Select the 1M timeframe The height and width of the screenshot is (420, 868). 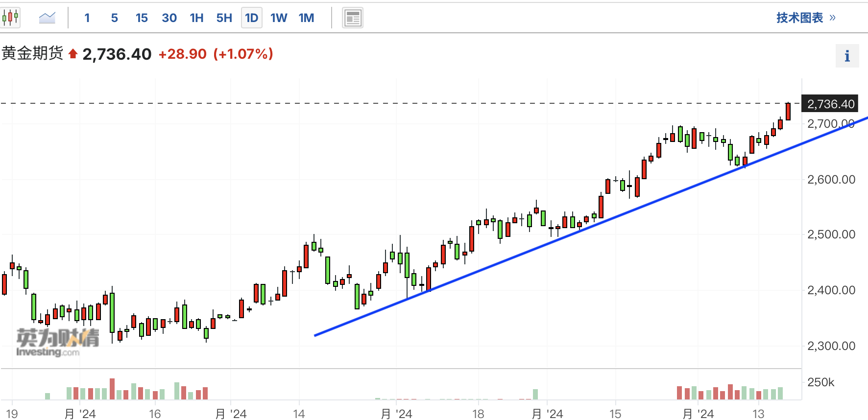click(x=306, y=18)
